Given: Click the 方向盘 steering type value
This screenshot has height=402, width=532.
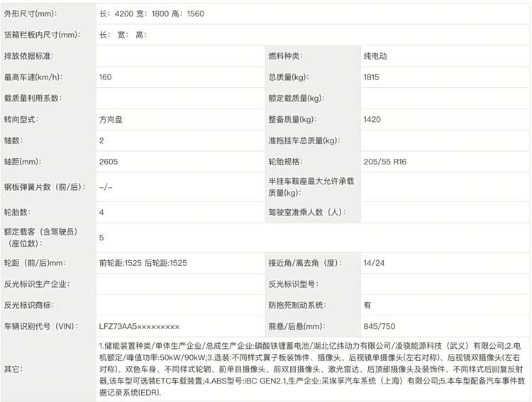Looking at the screenshot, I should pyautogui.click(x=111, y=120).
